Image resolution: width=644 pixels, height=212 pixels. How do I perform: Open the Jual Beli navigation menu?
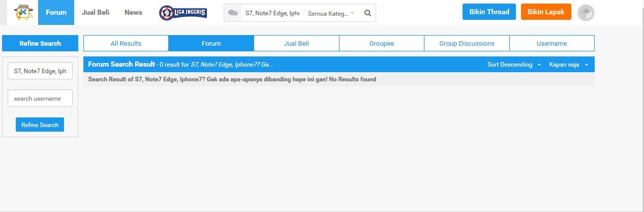pyautogui.click(x=96, y=12)
